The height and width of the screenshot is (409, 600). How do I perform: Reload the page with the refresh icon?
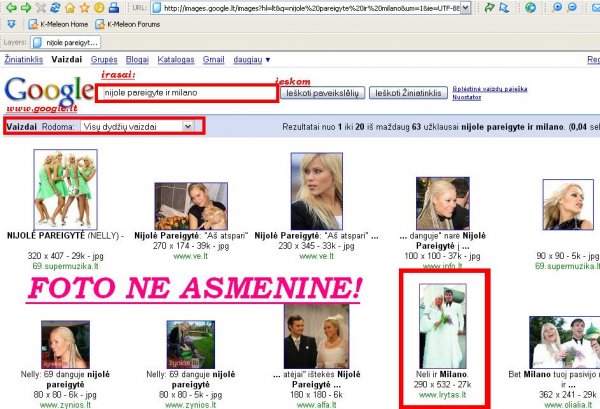pyautogui.click(x=55, y=7)
